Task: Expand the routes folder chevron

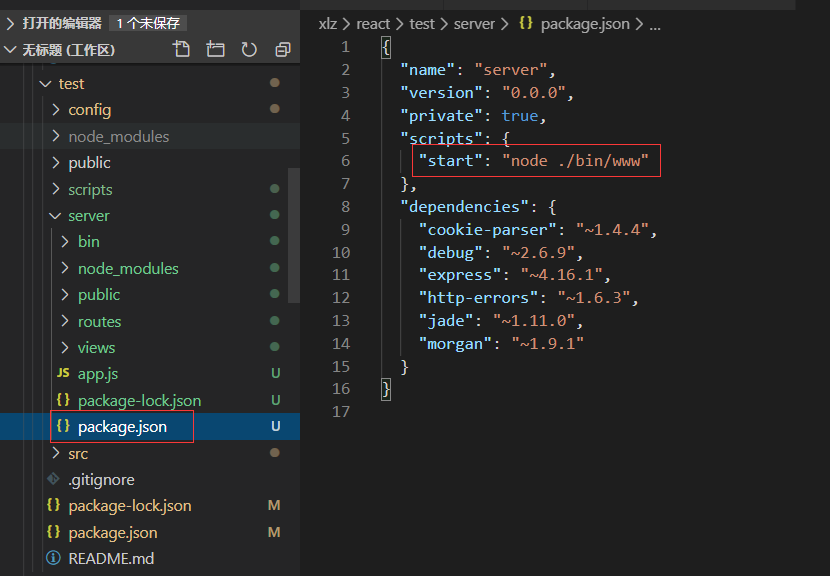Action: (65, 321)
